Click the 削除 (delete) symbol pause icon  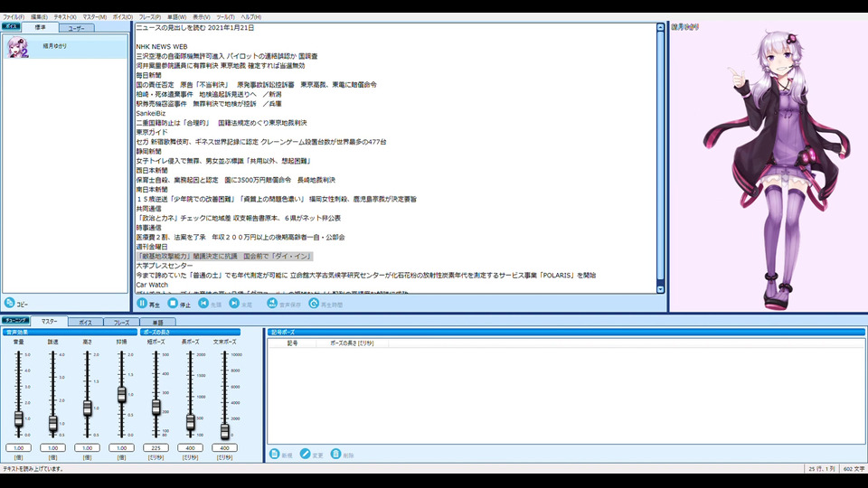335,454
